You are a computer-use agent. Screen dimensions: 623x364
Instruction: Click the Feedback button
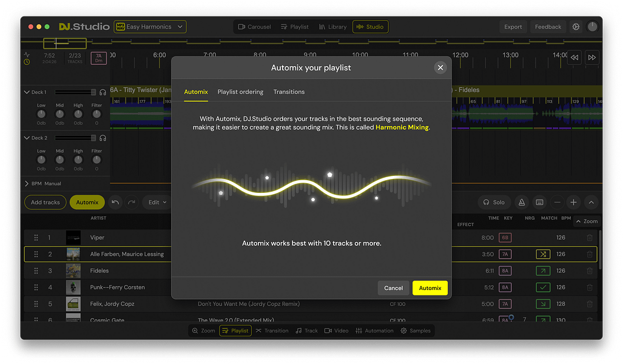point(548,27)
